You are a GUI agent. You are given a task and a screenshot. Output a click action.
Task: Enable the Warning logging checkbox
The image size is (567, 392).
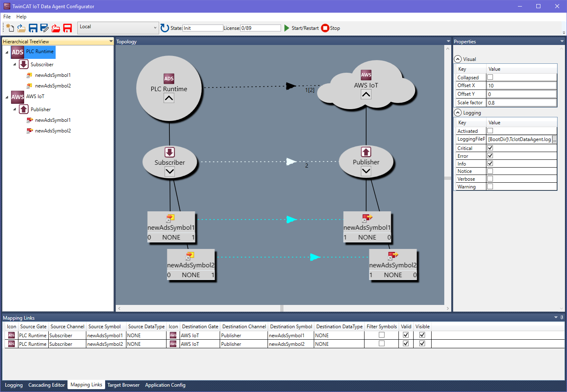(x=490, y=186)
